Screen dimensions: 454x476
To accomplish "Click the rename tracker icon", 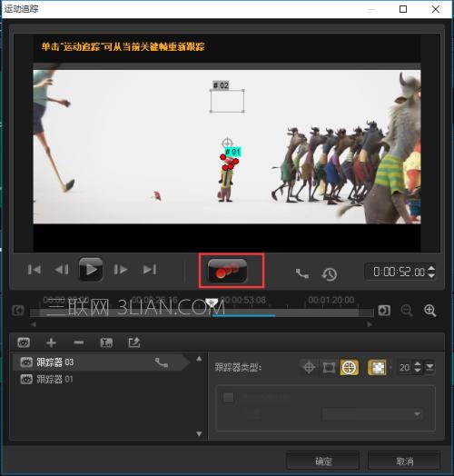I will [106, 342].
